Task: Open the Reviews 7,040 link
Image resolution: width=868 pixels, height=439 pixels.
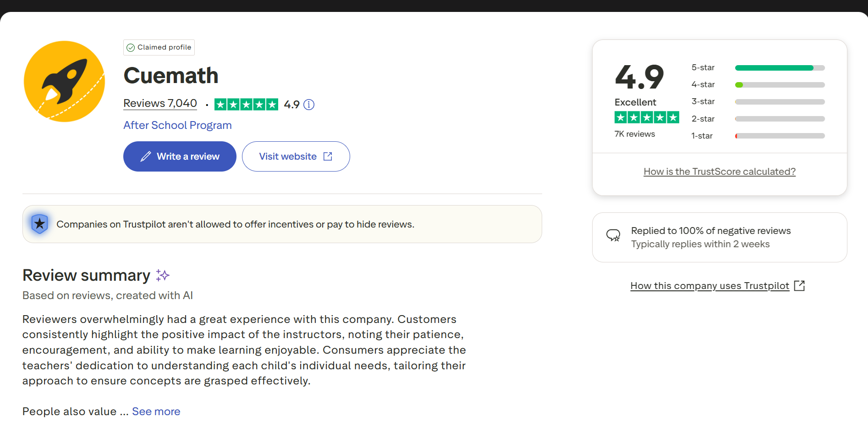Action: point(160,104)
